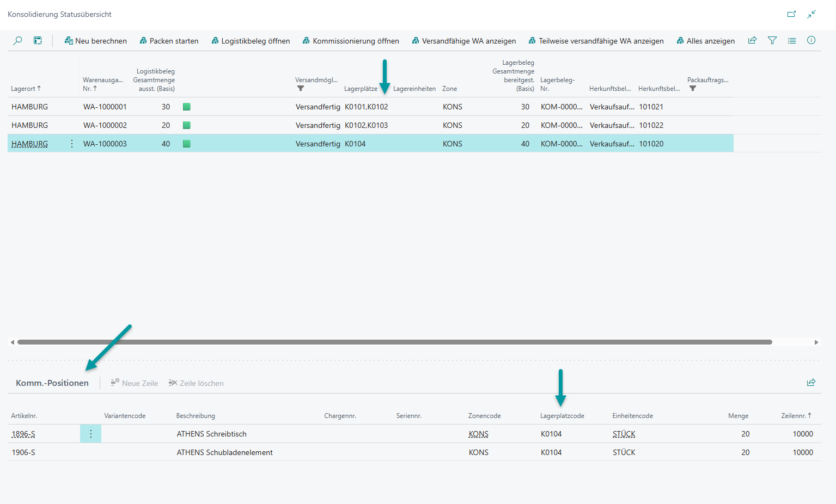This screenshot has width=836, height=504.
Task: Open page in new window icon
Action: [x=791, y=14]
